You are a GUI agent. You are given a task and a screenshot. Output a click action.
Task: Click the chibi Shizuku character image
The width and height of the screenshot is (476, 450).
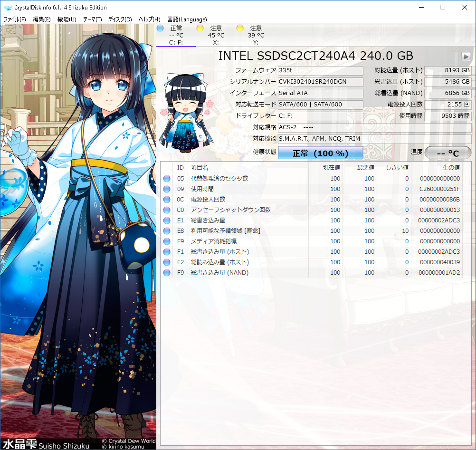point(185,113)
